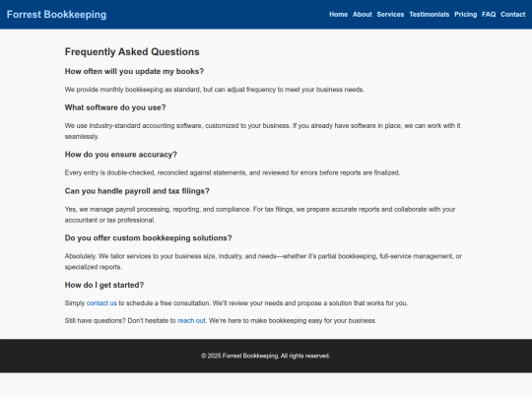Click the answer about monthly bookkeeping as standard
The image size is (532, 399).
point(215,90)
